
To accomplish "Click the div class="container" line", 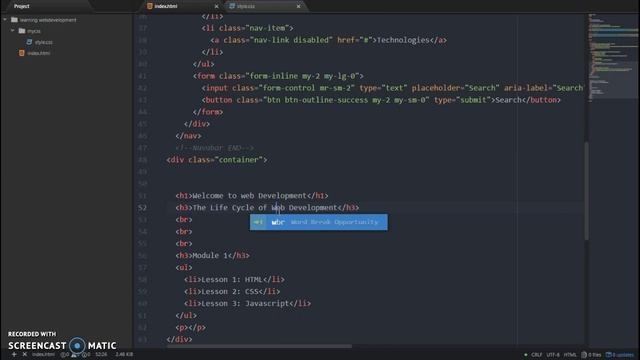I will coord(217,160).
